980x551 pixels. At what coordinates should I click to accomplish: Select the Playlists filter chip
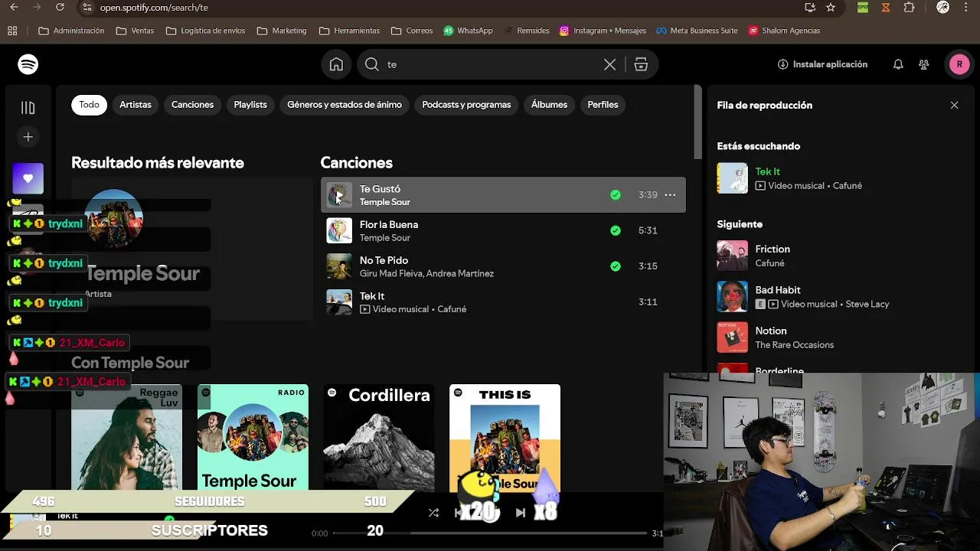(x=250, y=105)
